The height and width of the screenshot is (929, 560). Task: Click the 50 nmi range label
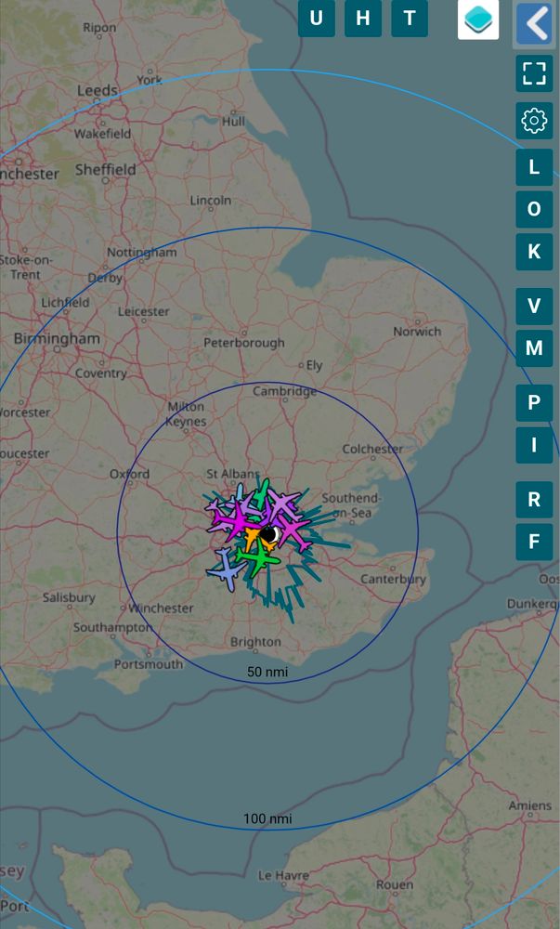tap(267, 672)
